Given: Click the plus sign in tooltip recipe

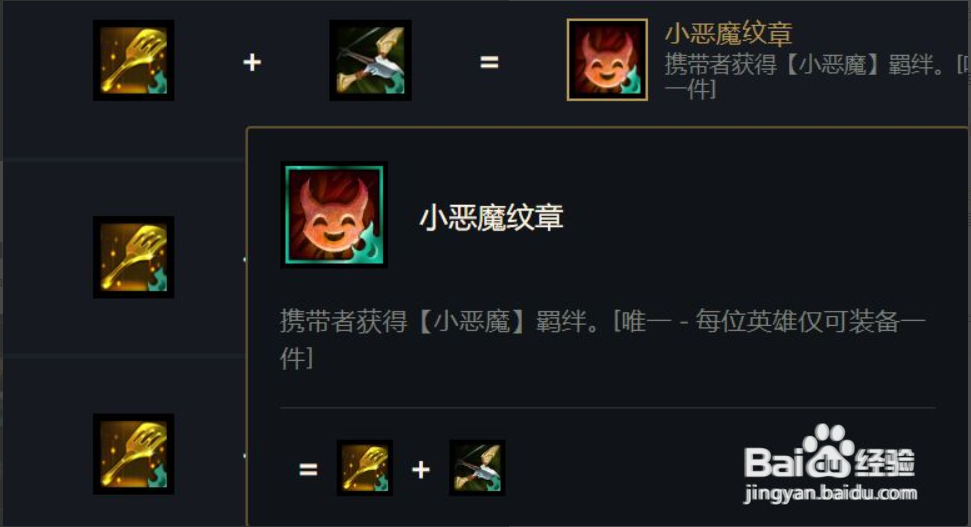Looking at the screenshot, I should 420,469.
